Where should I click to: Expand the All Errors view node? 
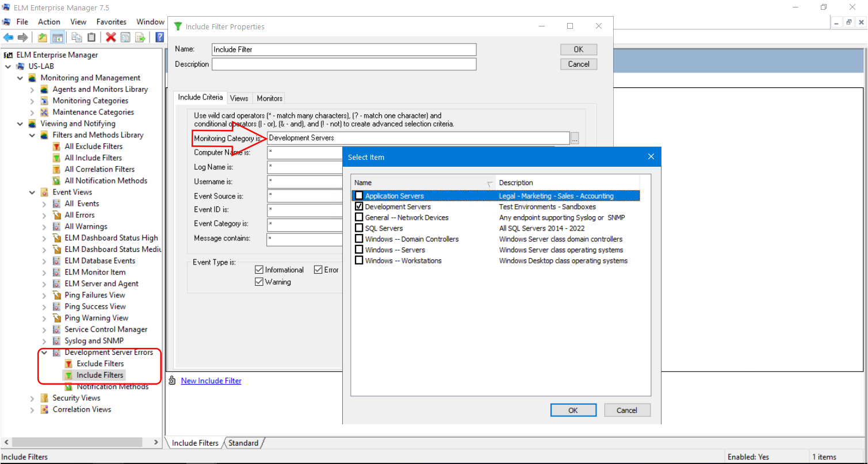[44, 215]
